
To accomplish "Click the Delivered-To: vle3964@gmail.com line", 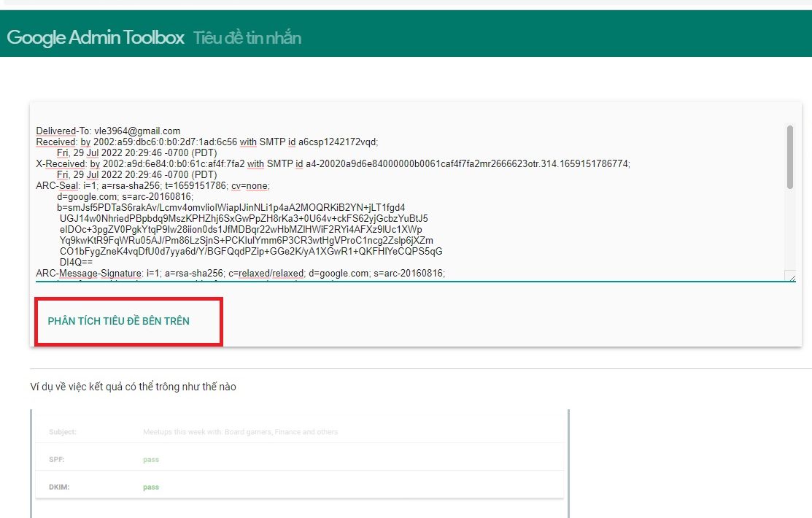I will coord(108,131).
